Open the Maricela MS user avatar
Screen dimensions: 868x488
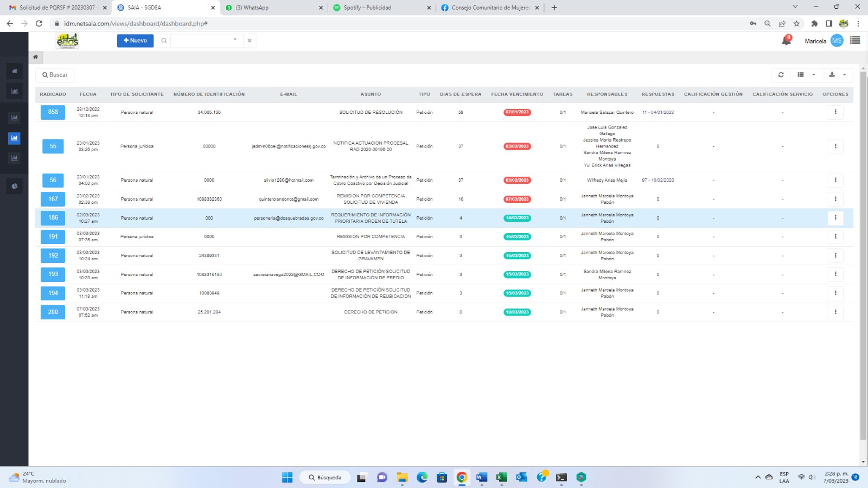tap(837, 41)
